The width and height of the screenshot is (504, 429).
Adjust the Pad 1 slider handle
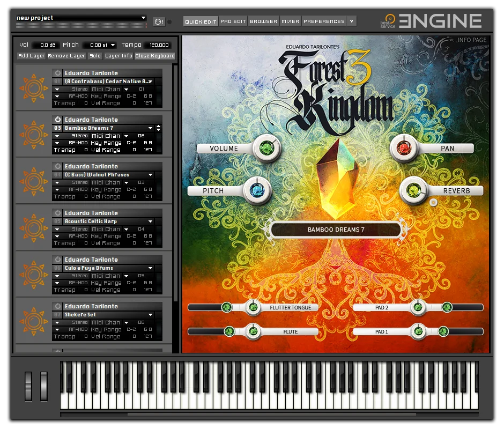tap(443, 331)
